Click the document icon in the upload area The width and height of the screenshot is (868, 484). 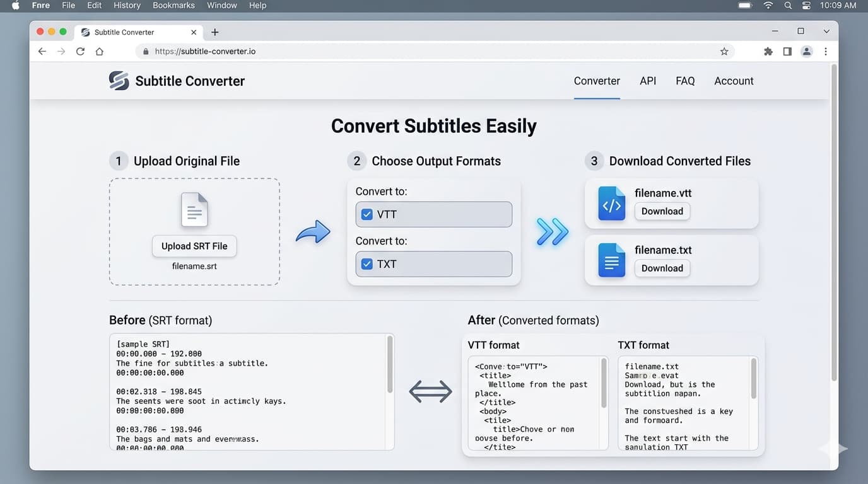[x=194, y=209]
